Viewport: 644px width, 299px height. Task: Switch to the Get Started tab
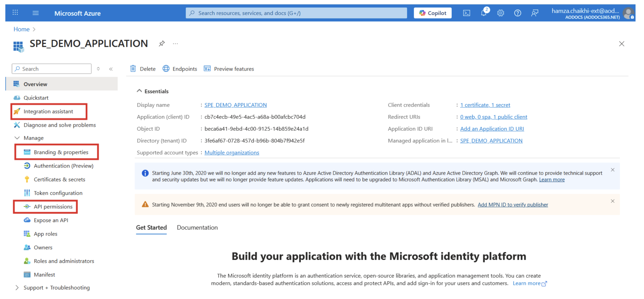[151, 227]
